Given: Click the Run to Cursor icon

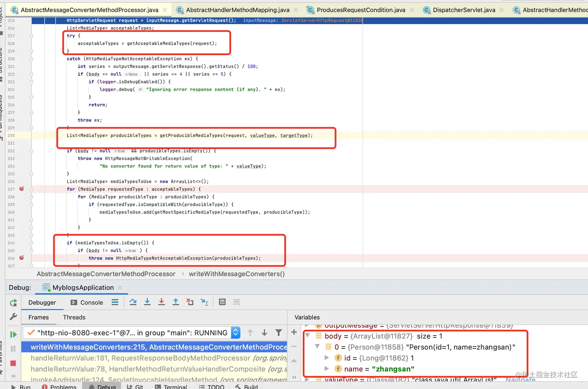Looking at the screenshot, I should click(x=204, y=302).
